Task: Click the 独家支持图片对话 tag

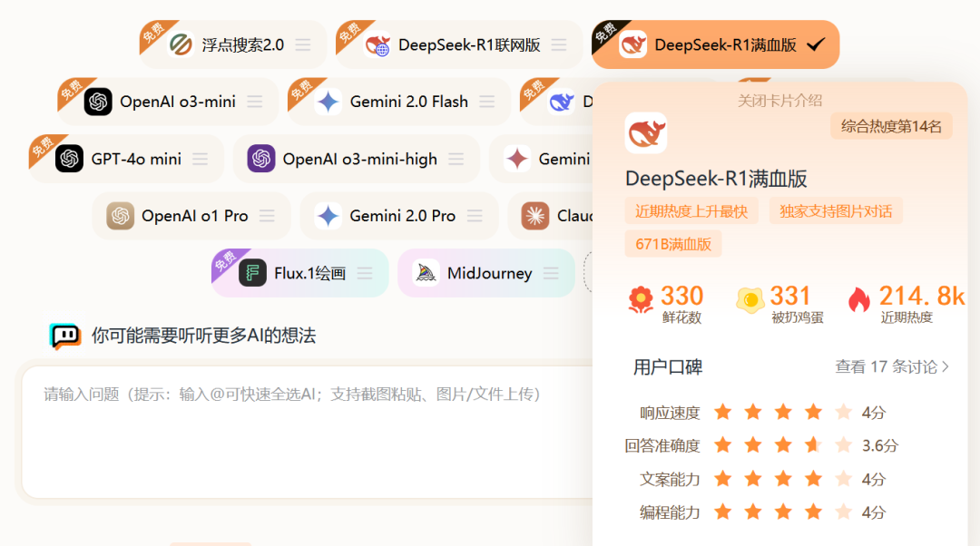Action: [836, 211]
